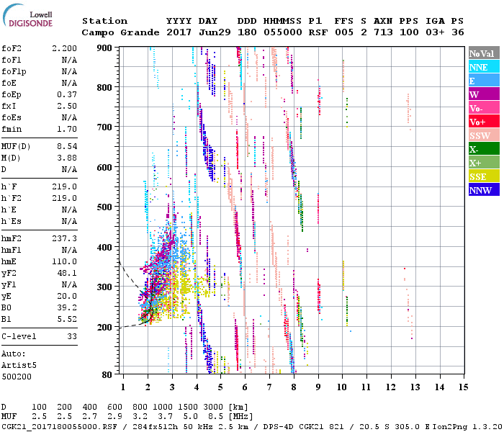Select the W purple legend swatch
The height and width of the screenshot is (432, 504).
tap(484, 94)
